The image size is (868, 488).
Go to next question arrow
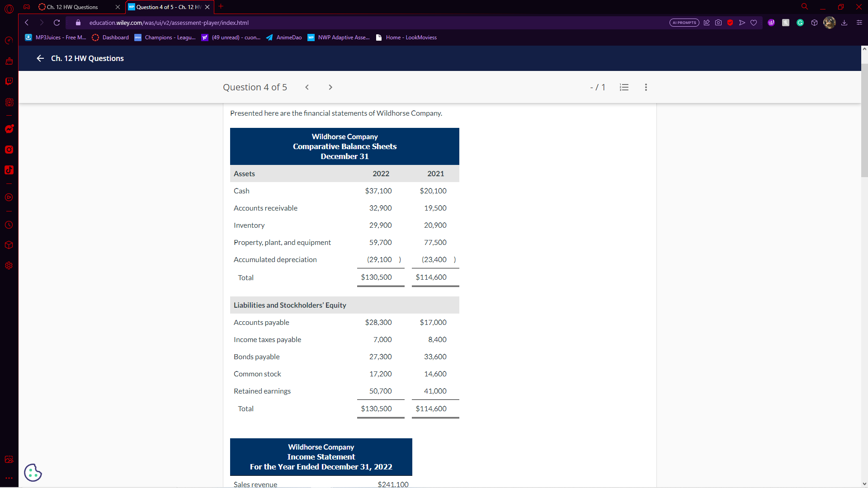pyautogui.click(x=330, y=87)
